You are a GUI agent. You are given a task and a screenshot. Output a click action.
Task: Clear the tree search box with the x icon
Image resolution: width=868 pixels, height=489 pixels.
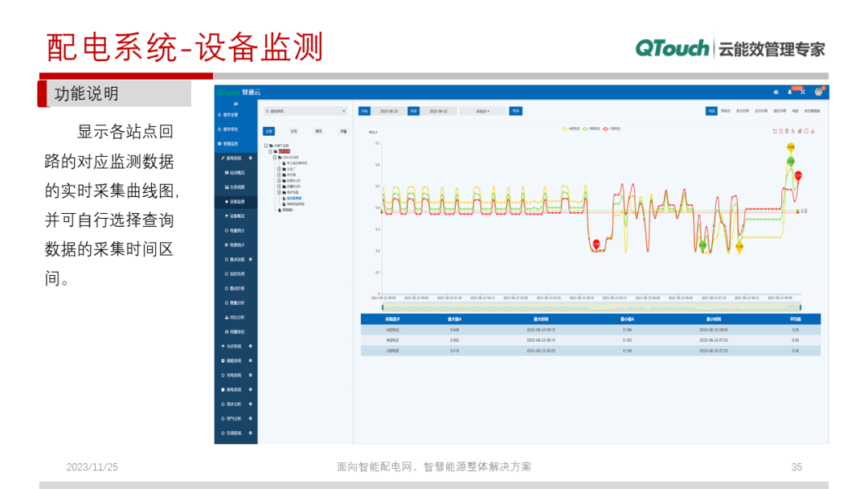click(x=344, y=111)
